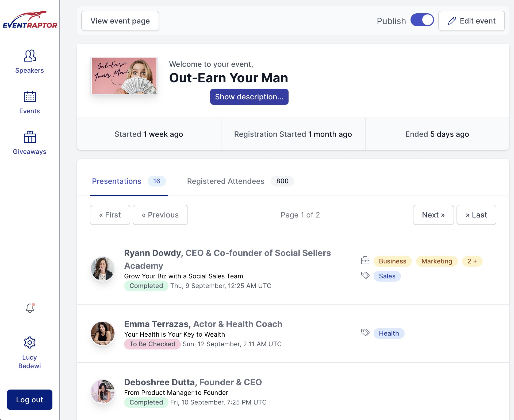
Task: Click briefcase icon beside Business tag
Action: point(365,260)
